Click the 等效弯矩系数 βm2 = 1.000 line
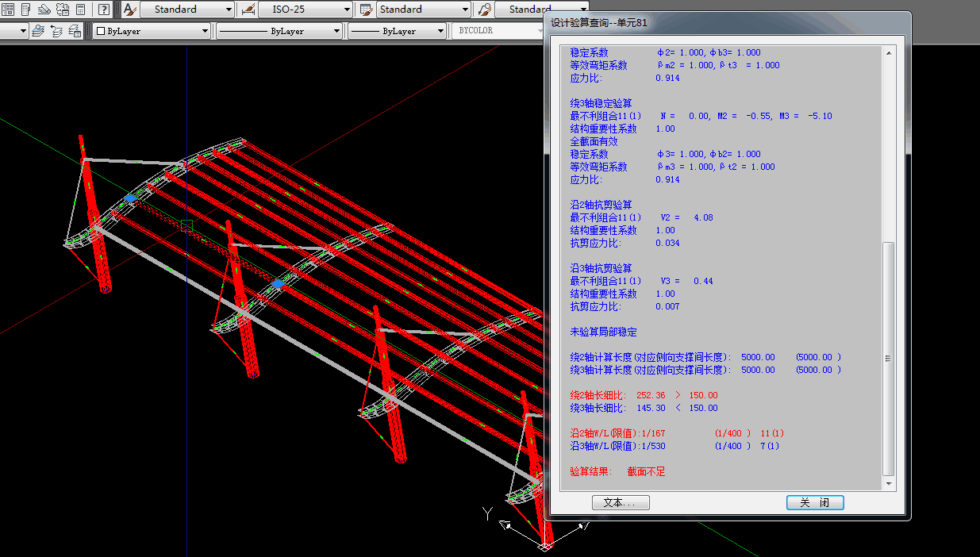This screenshot has height=557, width=980. 674,65
